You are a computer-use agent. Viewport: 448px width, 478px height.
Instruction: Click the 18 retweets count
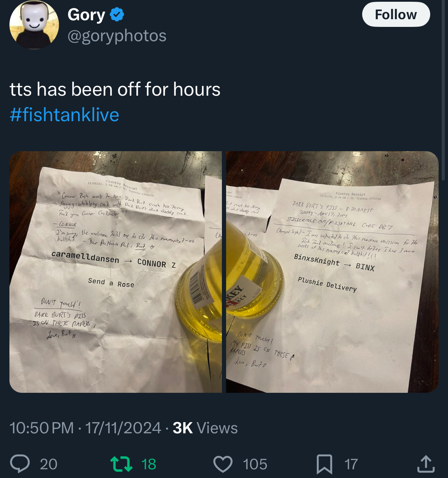tap(149, 464)
